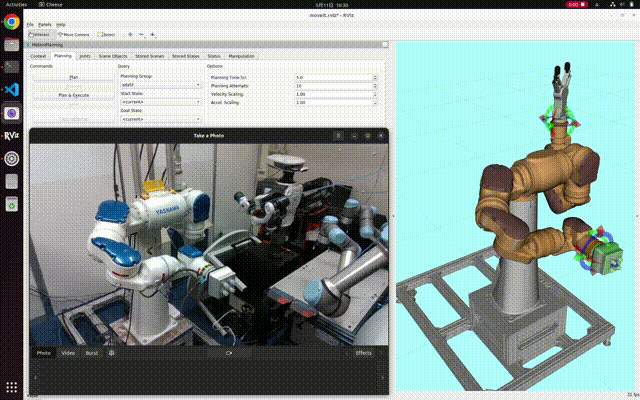Screen dimensions: 640x400
Task: Click the interactive marker at the upper gripper
Action: (560, 120)
